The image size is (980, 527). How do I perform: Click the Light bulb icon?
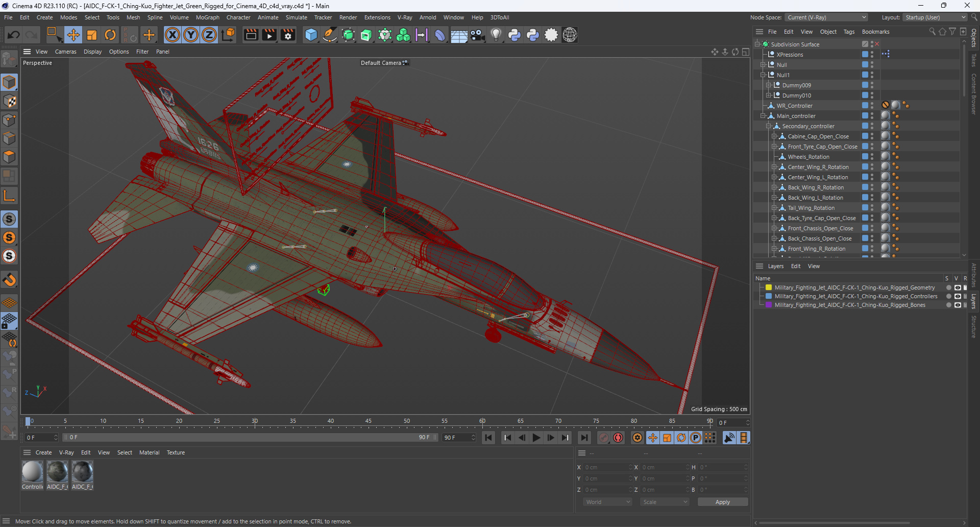click(x=496, y=35)
